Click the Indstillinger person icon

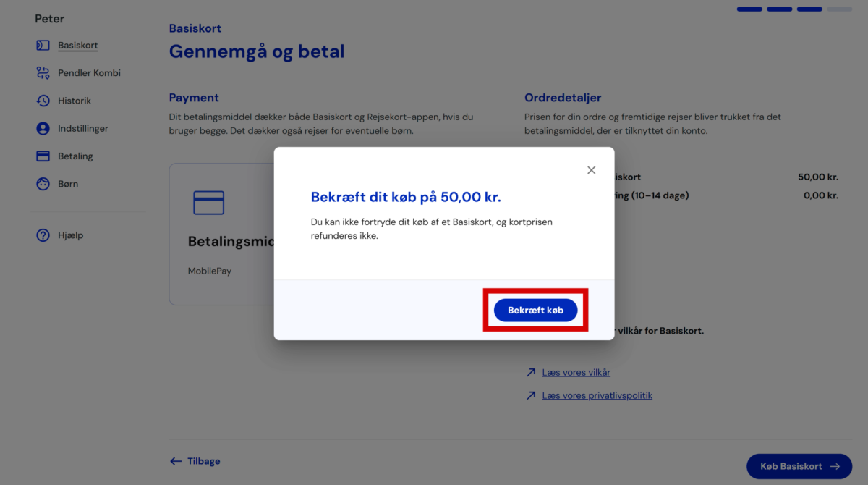[43, 128]
